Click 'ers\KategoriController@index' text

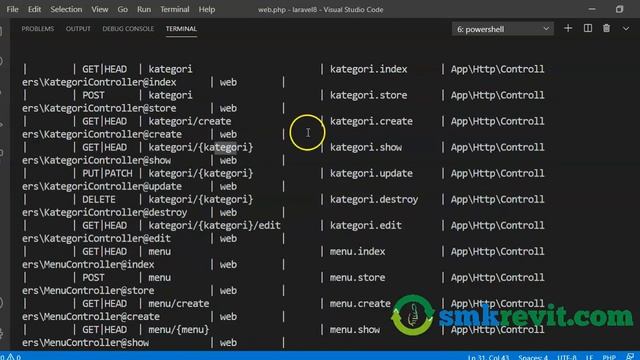click(99, 82)
